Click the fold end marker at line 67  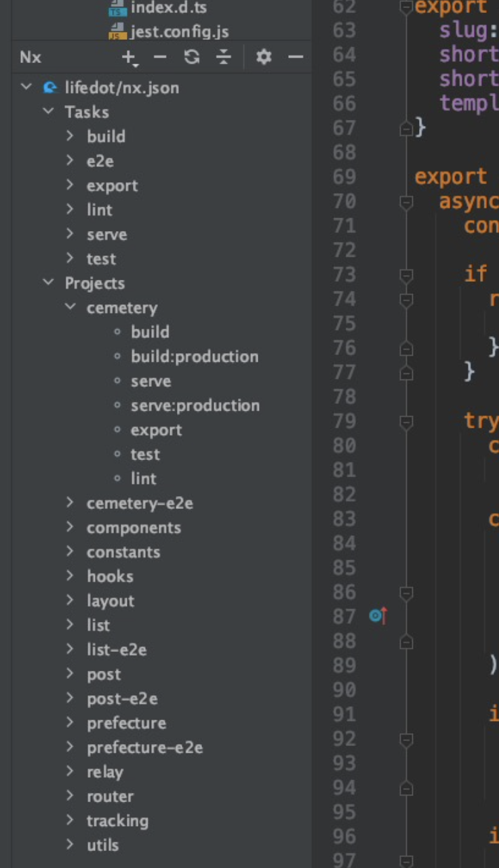click(406, 128)
